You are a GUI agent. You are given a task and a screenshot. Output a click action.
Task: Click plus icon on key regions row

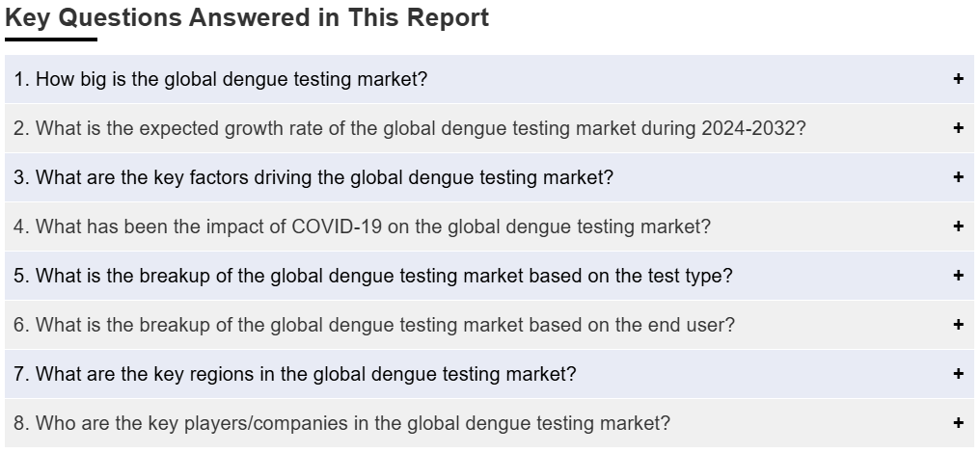(958, 374)
